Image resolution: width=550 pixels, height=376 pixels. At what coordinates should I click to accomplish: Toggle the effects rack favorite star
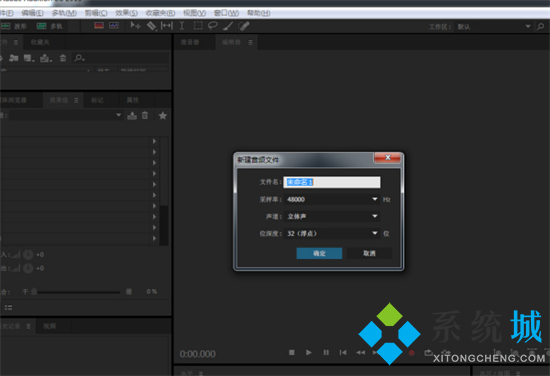coord(162,115)
